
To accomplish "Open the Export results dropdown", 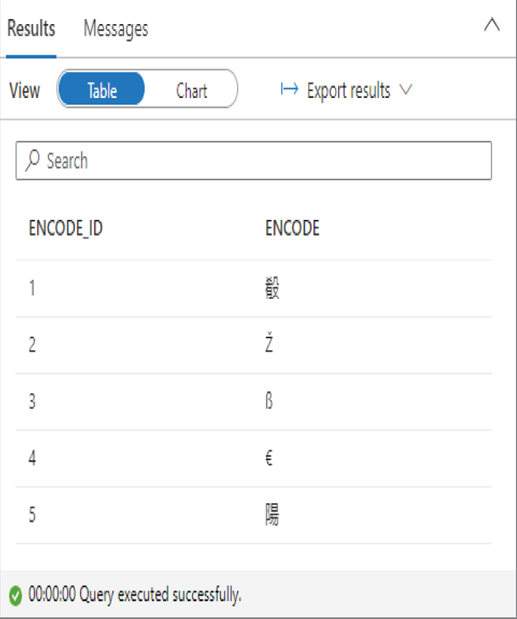I will (347, 90).
